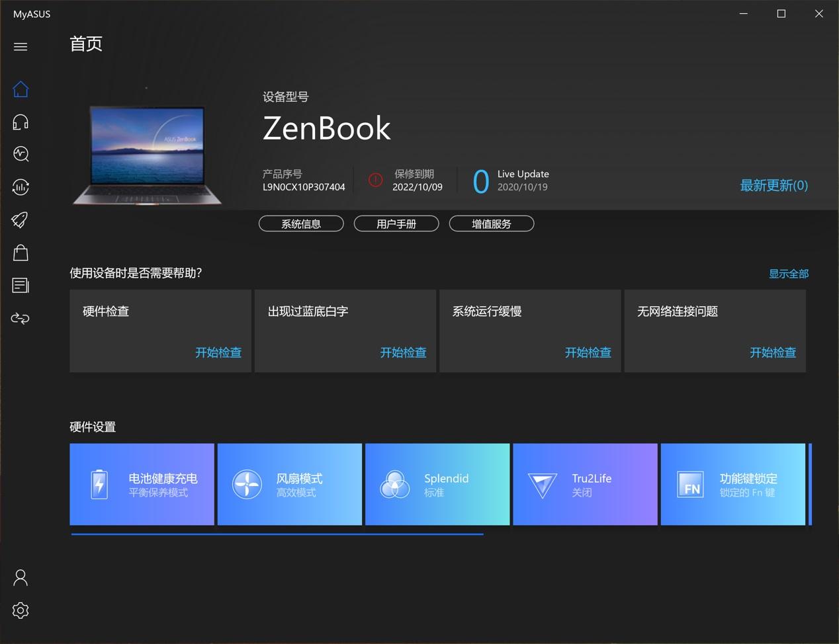Click serial number L9N0CX10P307404
839x644 pixels.
tap(304, 187)
